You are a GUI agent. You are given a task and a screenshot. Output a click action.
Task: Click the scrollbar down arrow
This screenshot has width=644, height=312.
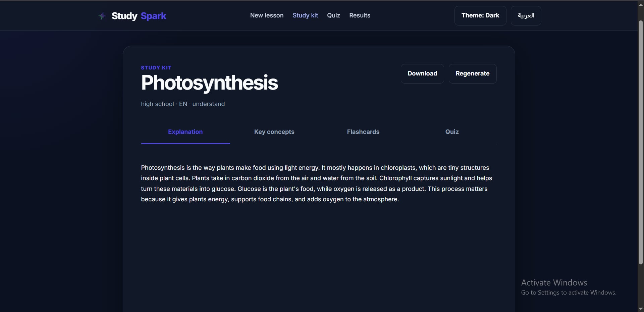pyautogui.click(x=641, y=309)
